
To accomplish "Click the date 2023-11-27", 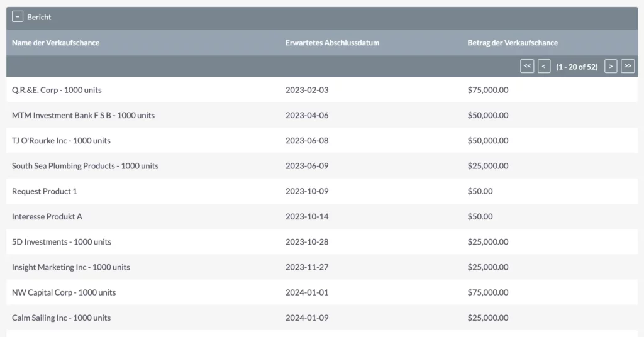I will (x=307, y=267).
